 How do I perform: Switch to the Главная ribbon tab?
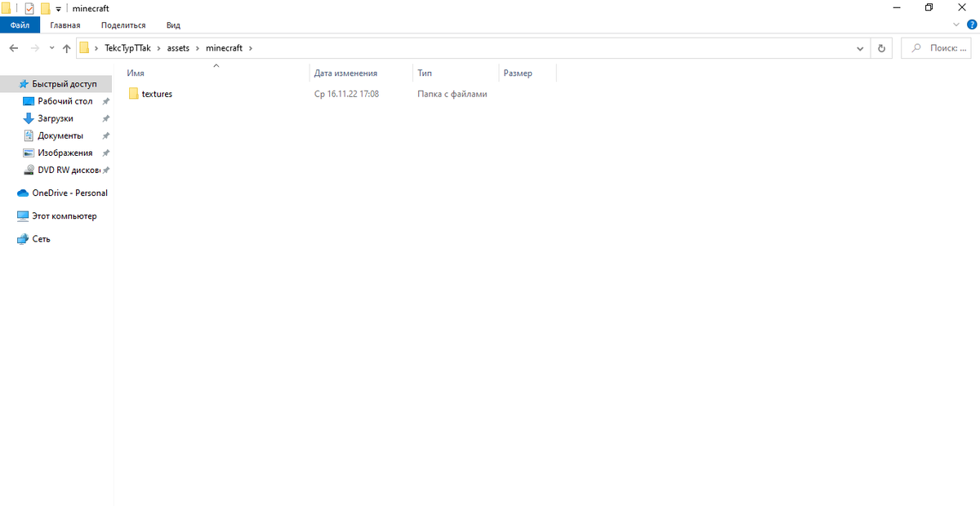pyautogui.click(x=65, y=25)
